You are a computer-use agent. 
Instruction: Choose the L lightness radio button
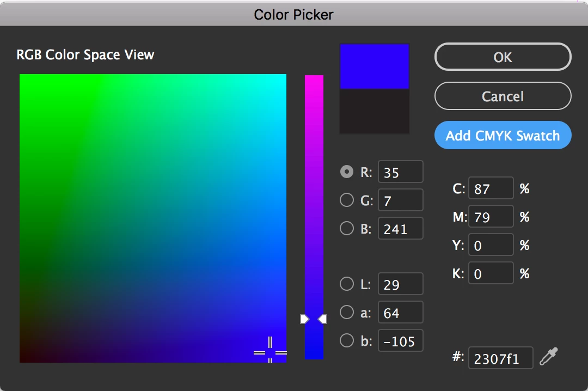tap(346, 284)
